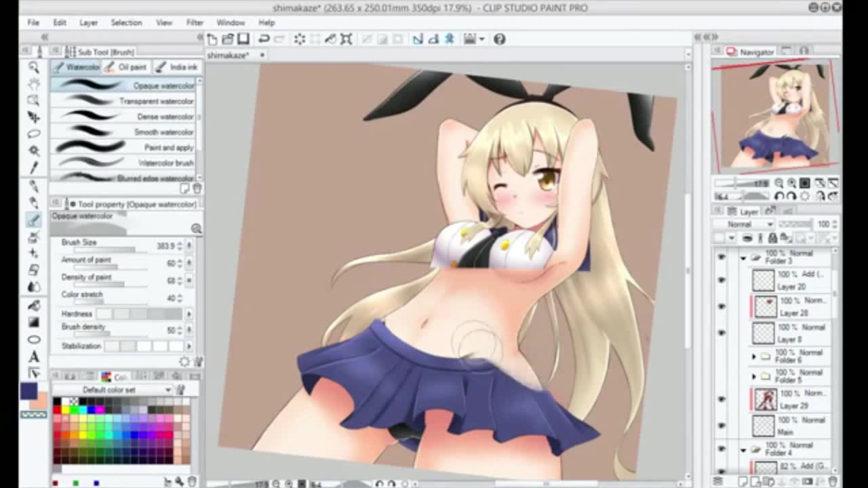The image size is (868, 488).
Task: Undo the last action
Action: point(264,39)
